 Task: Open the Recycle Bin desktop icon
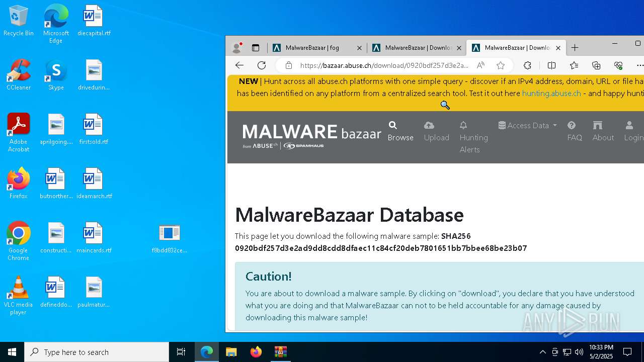(x=19, y=21)
